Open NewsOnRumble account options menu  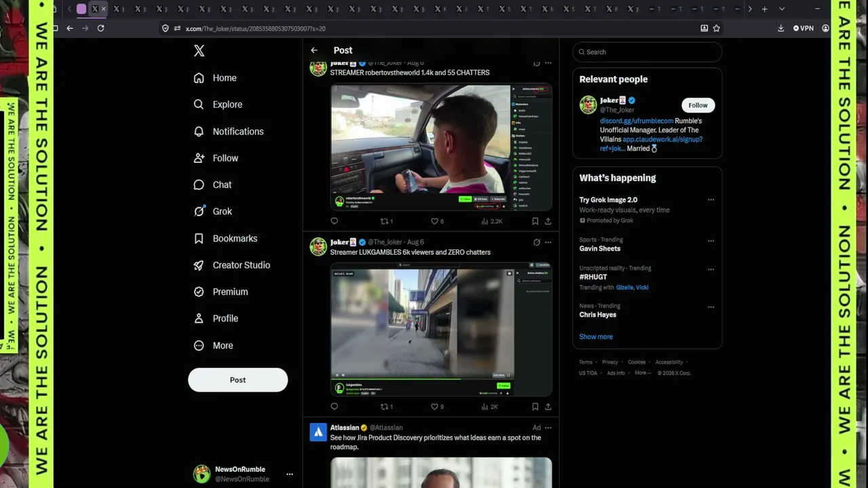click(x=290, y=474)
